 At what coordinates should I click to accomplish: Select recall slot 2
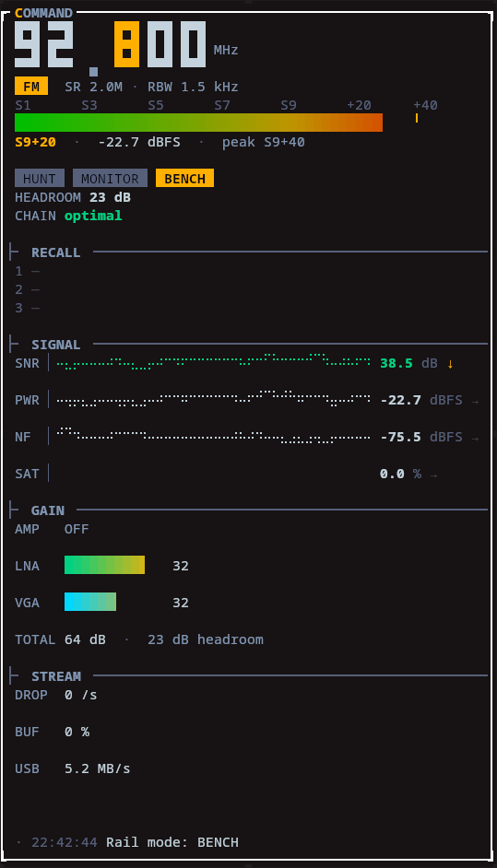pos(27,289)
